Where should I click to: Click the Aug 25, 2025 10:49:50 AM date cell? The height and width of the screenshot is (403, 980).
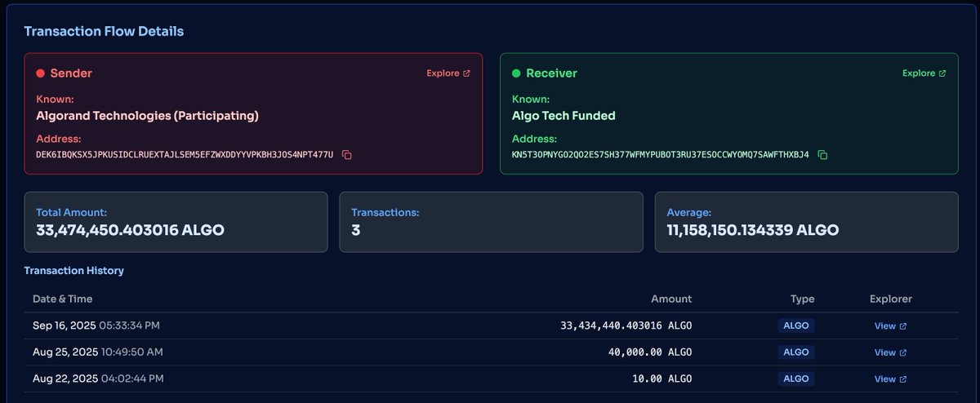(x=99, y=352)
